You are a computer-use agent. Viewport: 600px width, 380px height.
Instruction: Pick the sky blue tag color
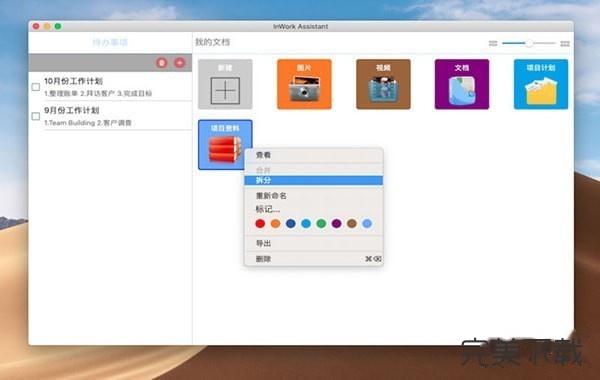pyautogui.click(x=306, y=223)
